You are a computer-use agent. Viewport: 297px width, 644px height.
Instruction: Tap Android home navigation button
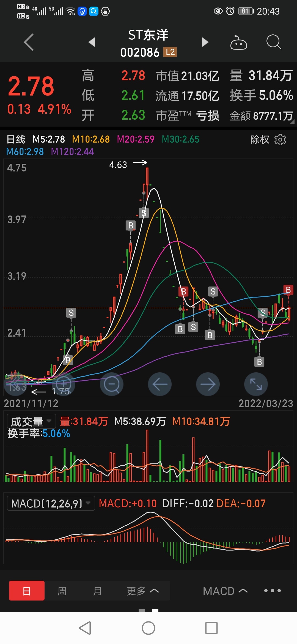[x=148, y=628]
